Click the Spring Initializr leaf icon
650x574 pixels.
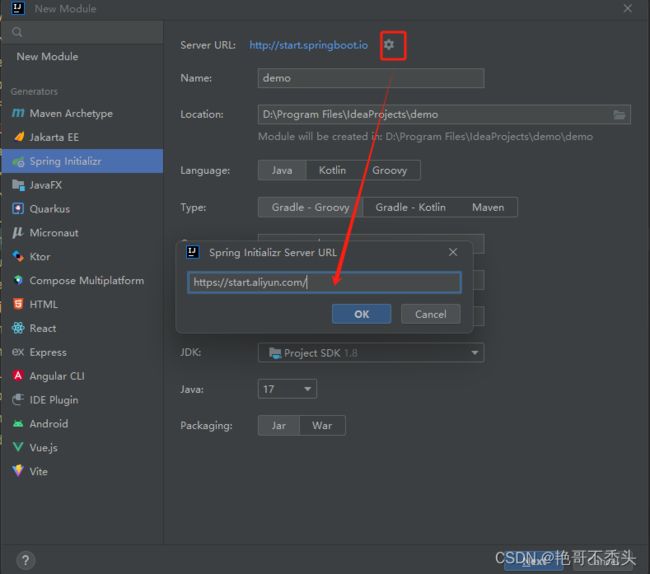(x=18, y=162)
